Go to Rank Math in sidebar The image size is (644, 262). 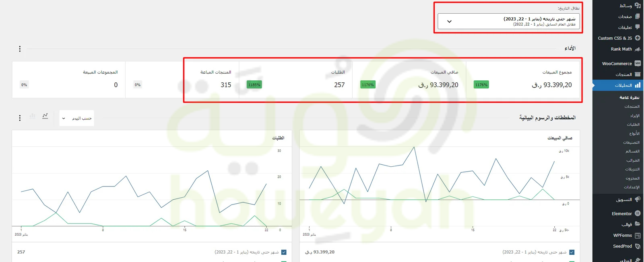click(x=621, y=49)
